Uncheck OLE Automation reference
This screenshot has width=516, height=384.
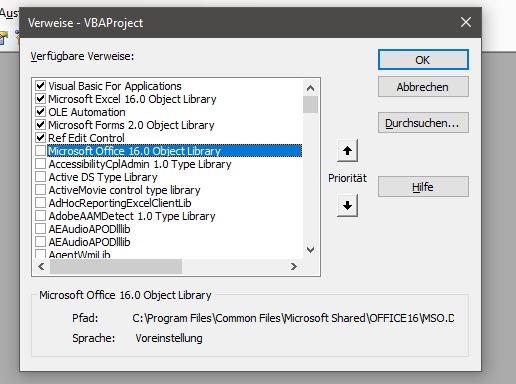click(x=40, y=112)
